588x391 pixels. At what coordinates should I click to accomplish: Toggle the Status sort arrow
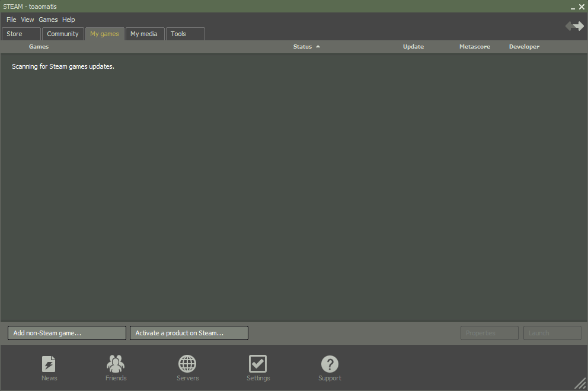tap(318, 46)
